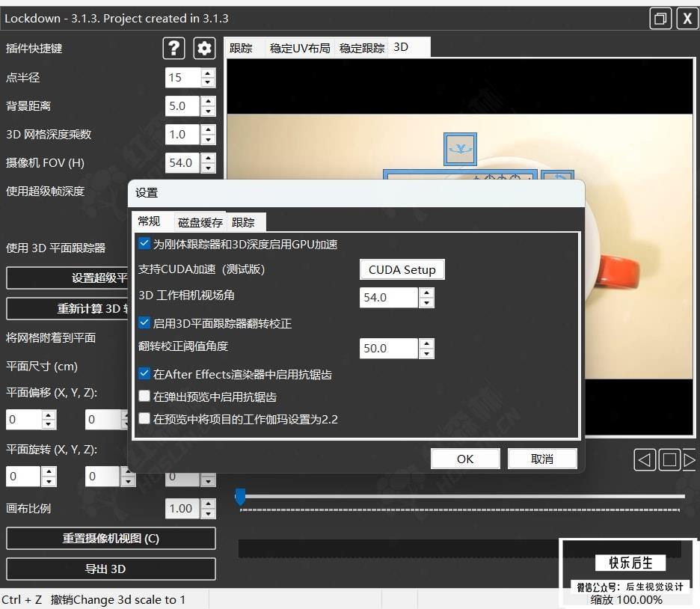Enable anti-aliasing in popup preview
This screenshot has height=609, width=700.
(144, 396)
